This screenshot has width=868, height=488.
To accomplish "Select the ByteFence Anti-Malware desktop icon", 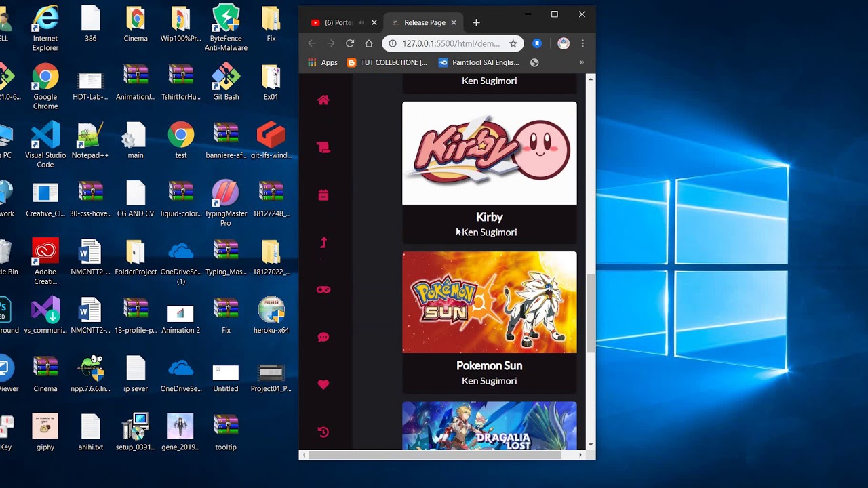I will [226, 28].
